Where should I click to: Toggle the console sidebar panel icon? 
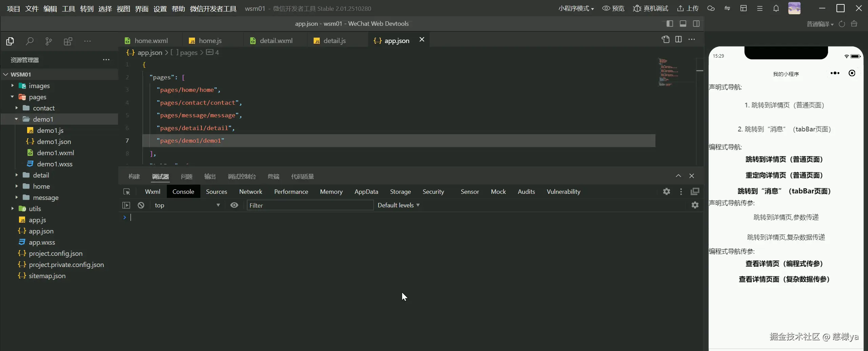[x=126, y=205]
